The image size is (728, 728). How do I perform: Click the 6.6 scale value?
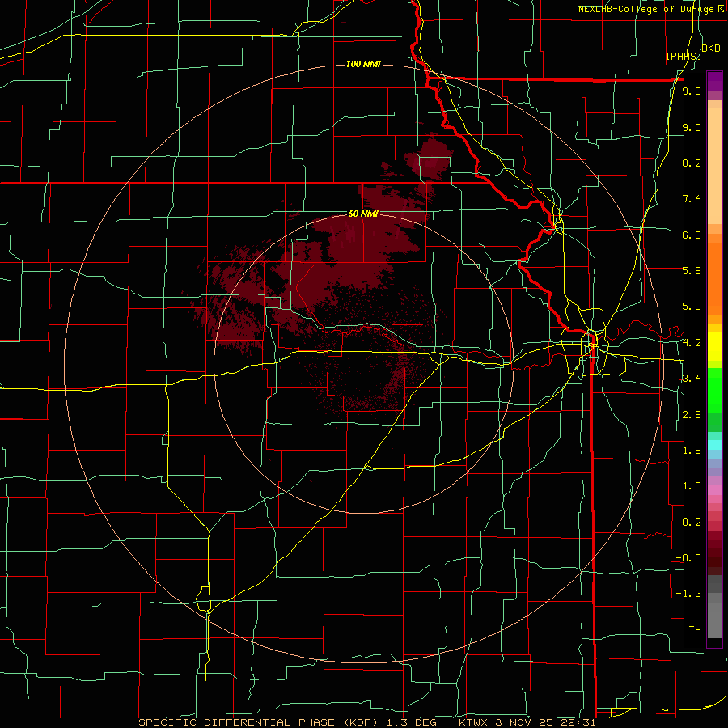pyautogui.click(x=692, y=235)
